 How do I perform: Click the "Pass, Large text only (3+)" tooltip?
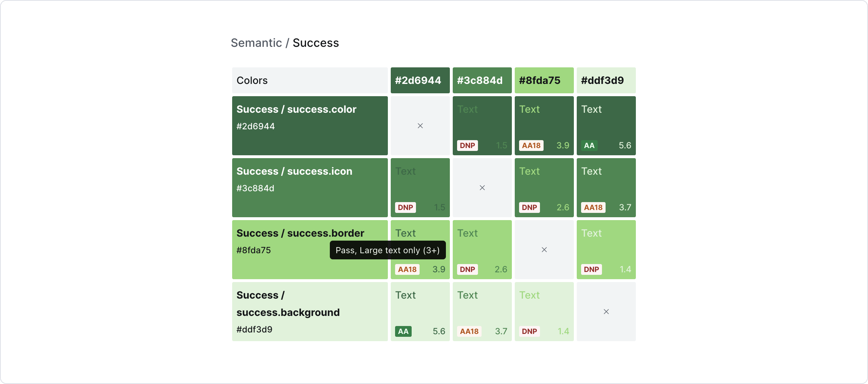coord(387,250)
